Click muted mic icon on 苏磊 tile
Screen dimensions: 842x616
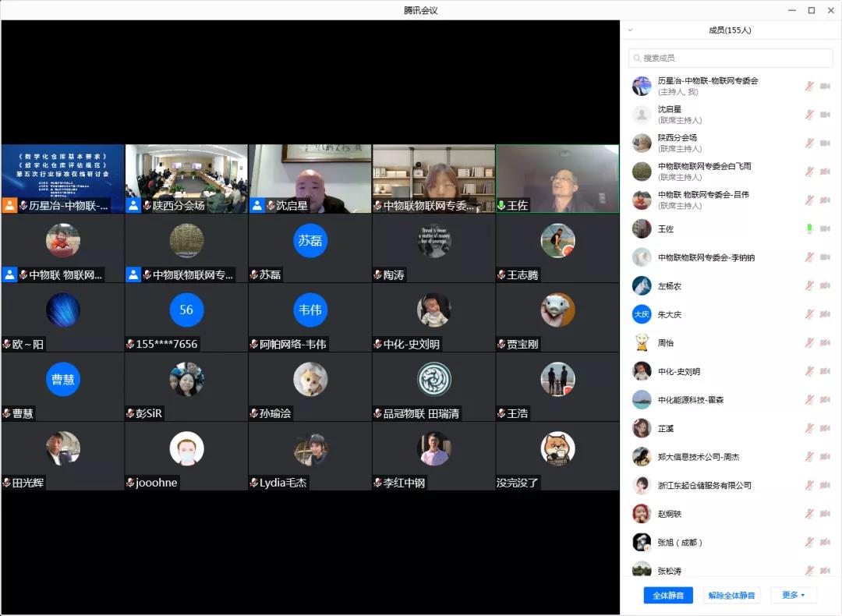pyautogui.click(x=254, y=275)
